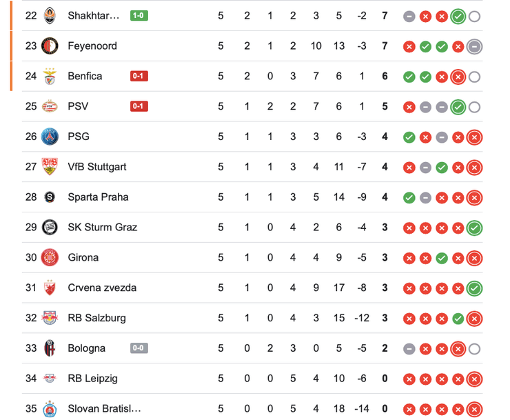Viewport: 510px width, 420px height.
Task: Click the Girona club crest
Action: [x=50, y=257]
